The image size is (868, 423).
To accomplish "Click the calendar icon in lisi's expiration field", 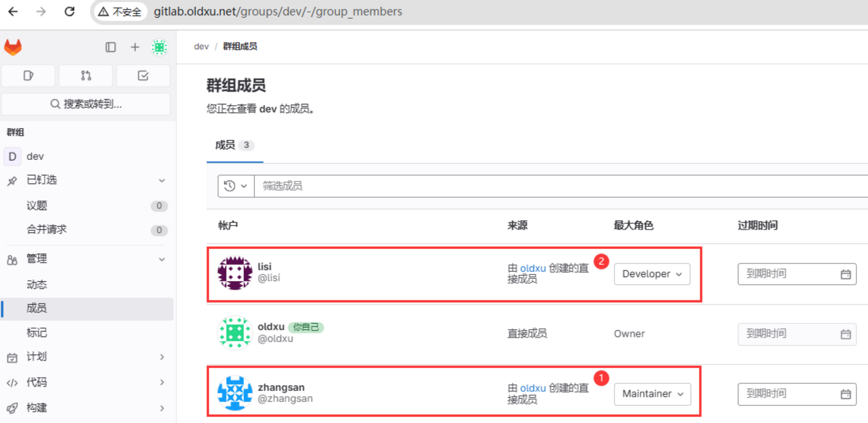I will tap(845, 274).
